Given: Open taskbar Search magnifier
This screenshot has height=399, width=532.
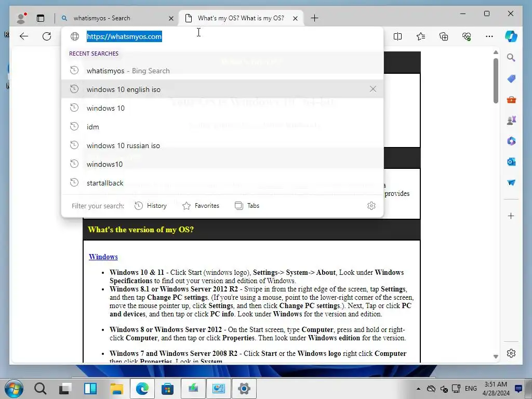Looking at the screenshot, I should pyautogui.click(x=40, y=389).
